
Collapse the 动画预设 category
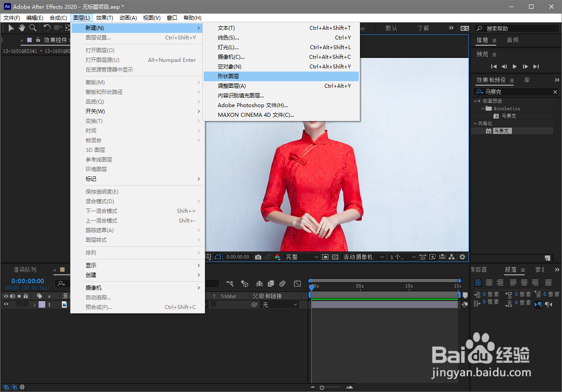point(476,101)
